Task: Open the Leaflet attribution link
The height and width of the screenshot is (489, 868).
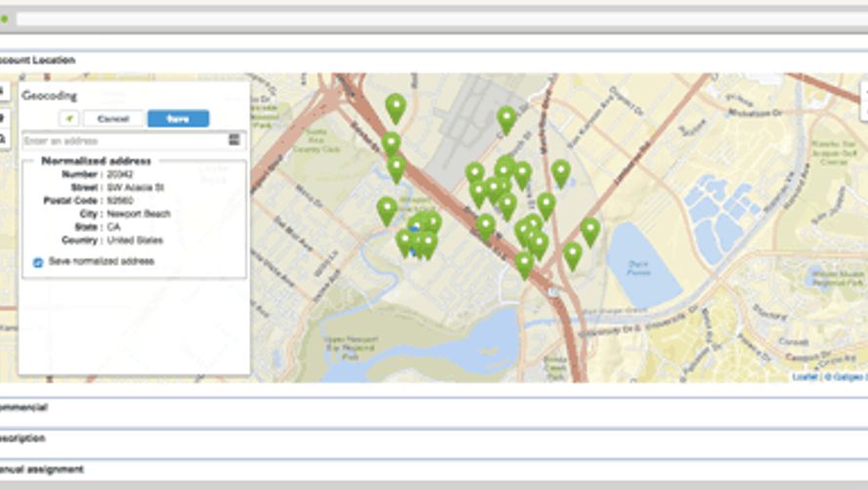Action: 803,376
